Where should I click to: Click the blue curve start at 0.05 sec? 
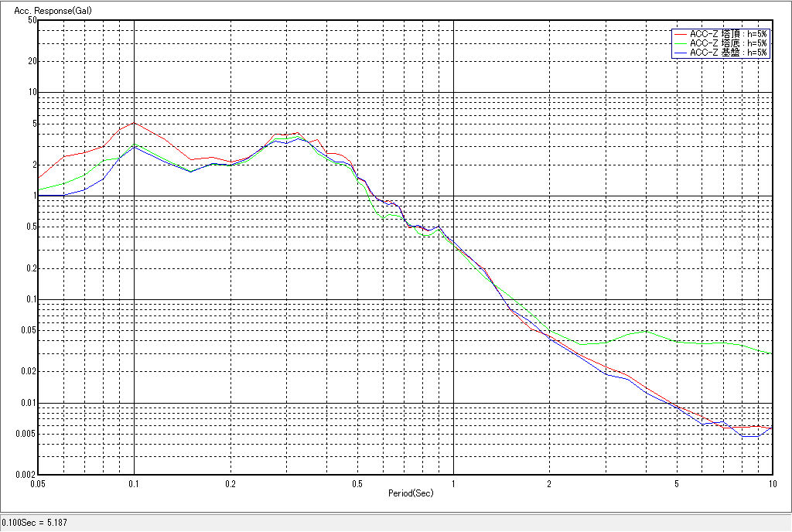(40, 196)
